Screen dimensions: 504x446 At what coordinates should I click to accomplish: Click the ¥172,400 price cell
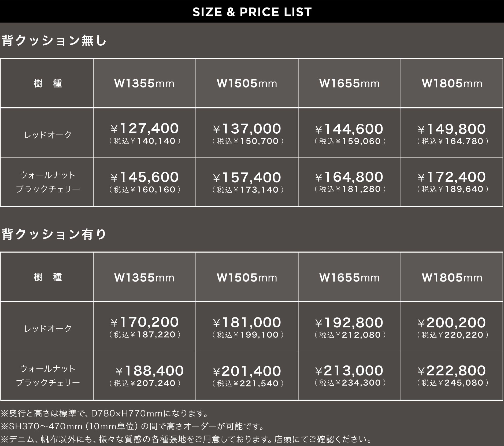pyautogui.click(x=452, y=182)
